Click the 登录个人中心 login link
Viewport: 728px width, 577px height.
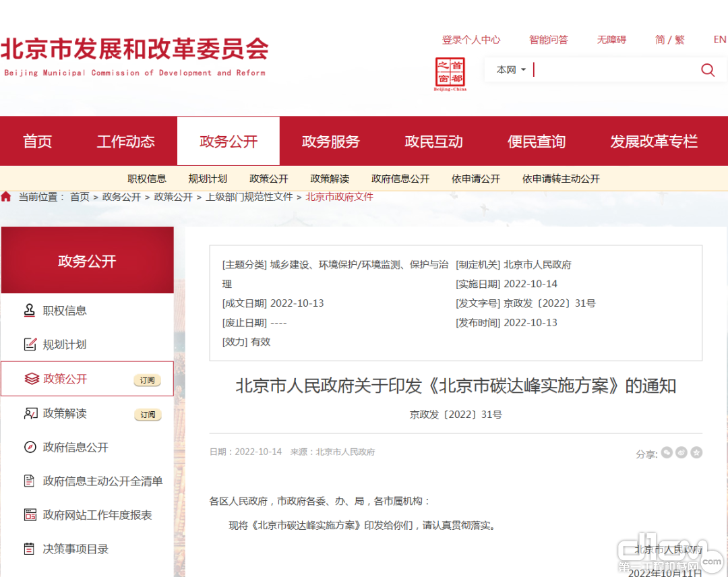pos(471,40)
